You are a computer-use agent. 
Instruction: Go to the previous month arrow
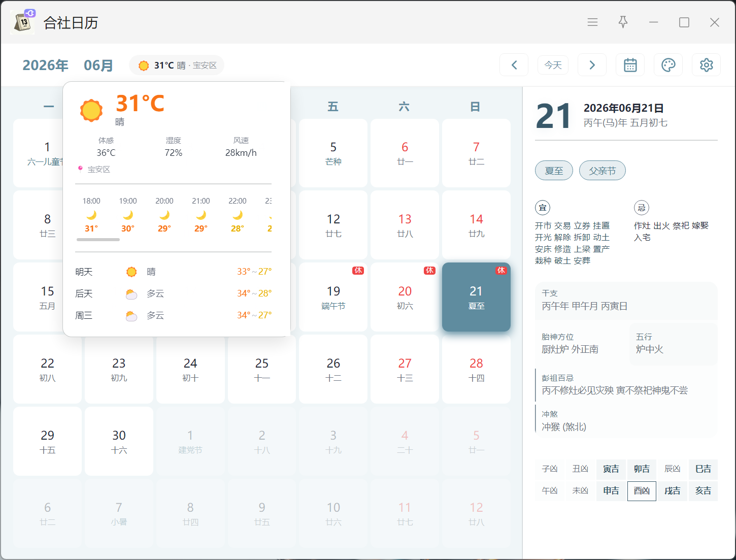tap(514, 65)
